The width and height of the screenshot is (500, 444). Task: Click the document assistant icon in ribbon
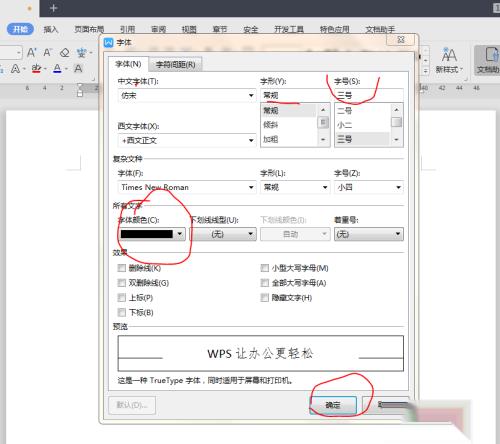(x=488, y=60)
